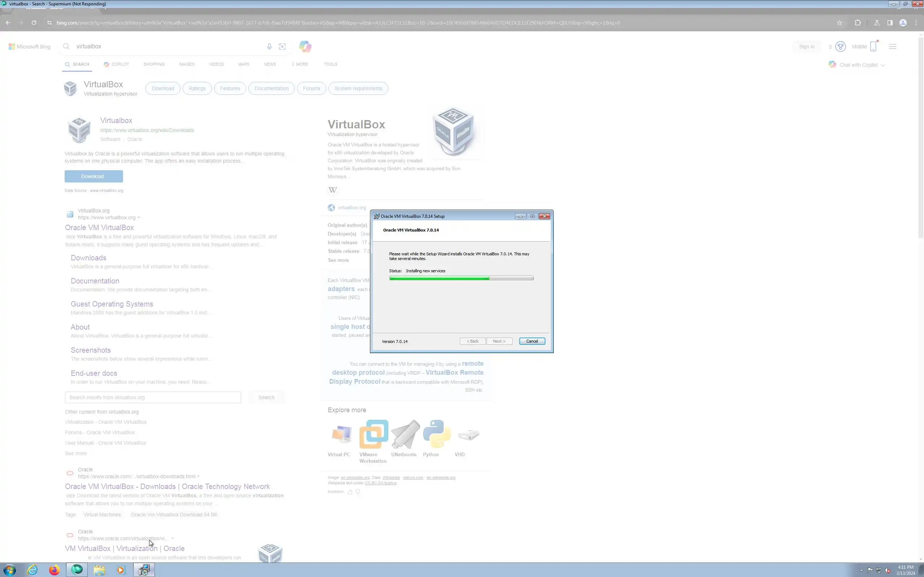The height and width of the screenshot is (577, 924).
Task: Expand the Chat with Copilot chevron
Action: coord(883,65)
